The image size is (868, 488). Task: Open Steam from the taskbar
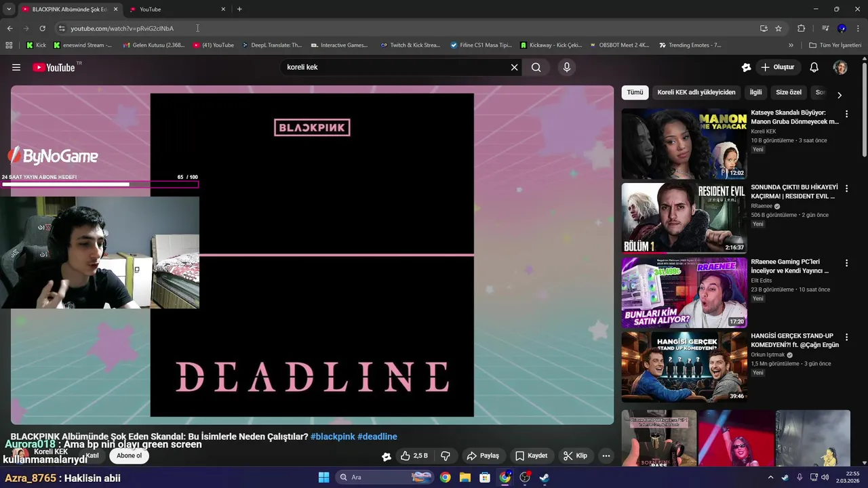[544, 477]
